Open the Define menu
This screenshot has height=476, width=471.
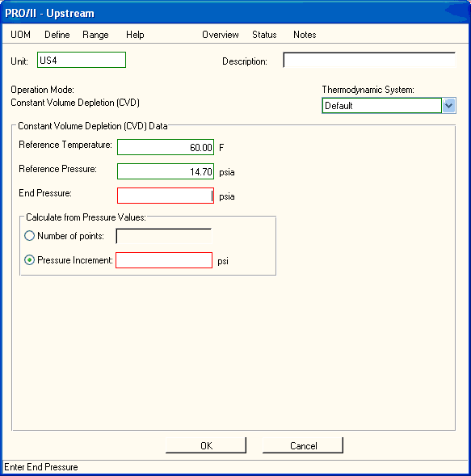(57, 35)
